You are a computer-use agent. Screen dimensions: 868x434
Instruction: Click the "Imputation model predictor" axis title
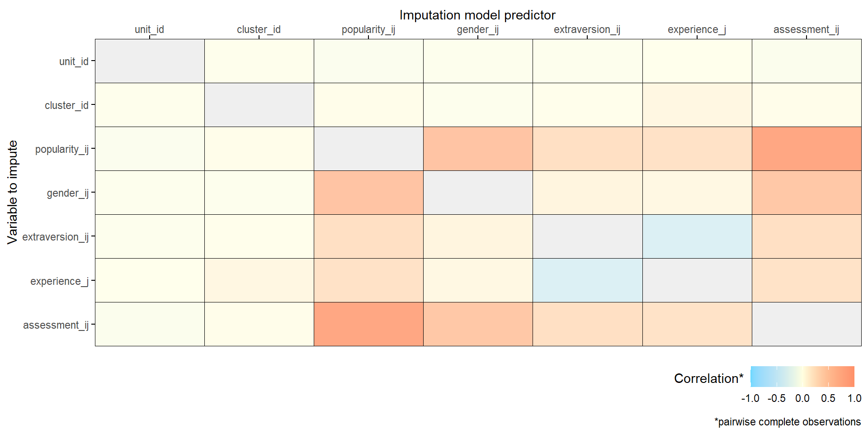coord(477,15)
